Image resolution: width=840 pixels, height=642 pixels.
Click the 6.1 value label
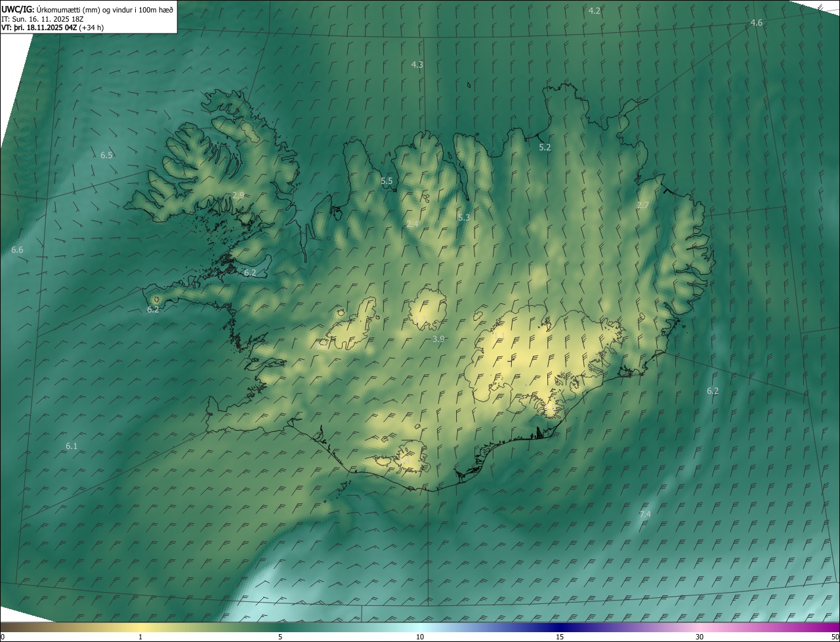(72, 446)
